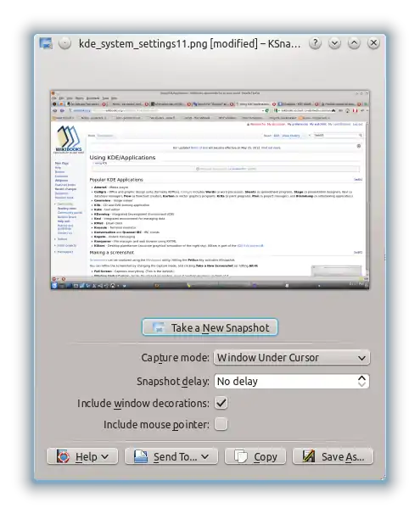Screen dimensions: 420x514
Task: Minimize window with down chevron button
Action: [335, 43]
